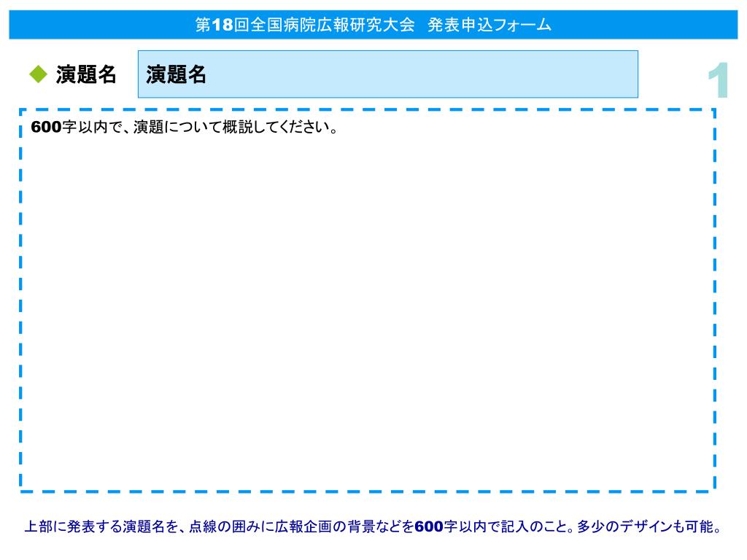Click the blue header 第18回全国病院広報研究大会 発表申込フォーム
Viewport: 747px width, 560px height.
click(x=373, y=25)
